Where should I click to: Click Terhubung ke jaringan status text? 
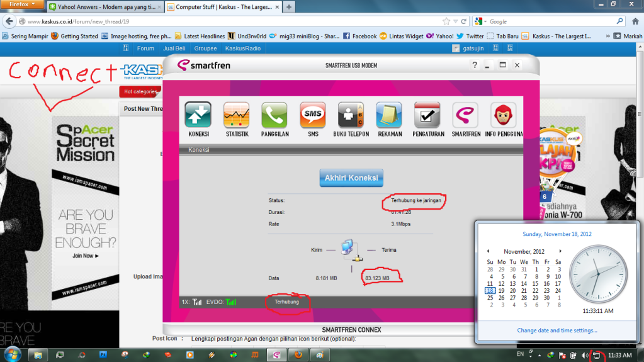coord(415,201)
